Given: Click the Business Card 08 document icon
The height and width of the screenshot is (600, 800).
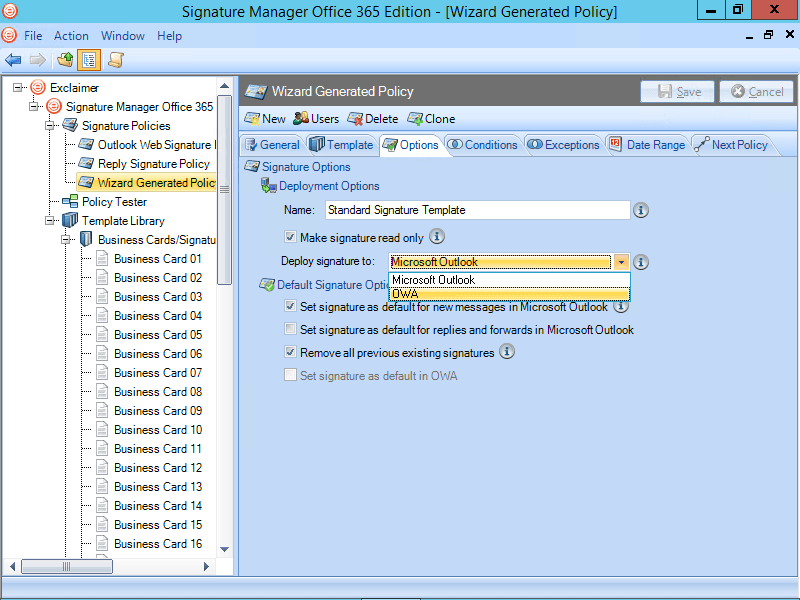Looking at the screenshot, I should point(102,392).
